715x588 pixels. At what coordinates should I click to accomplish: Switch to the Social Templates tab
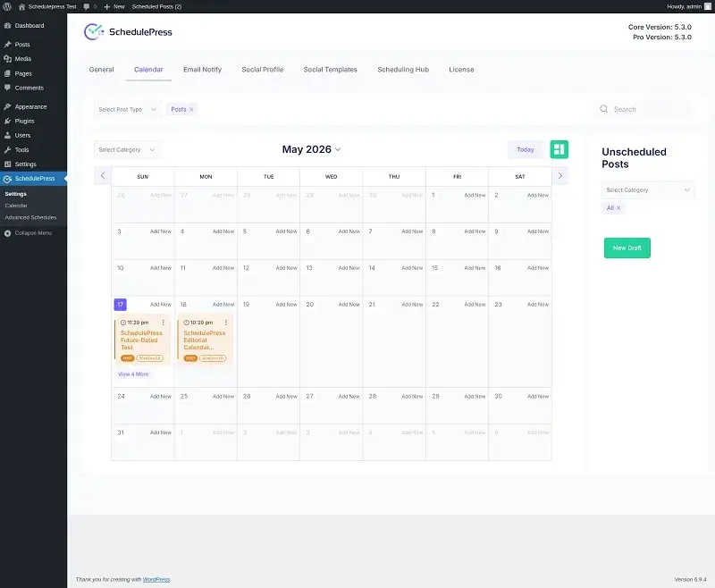coord(330,70)
